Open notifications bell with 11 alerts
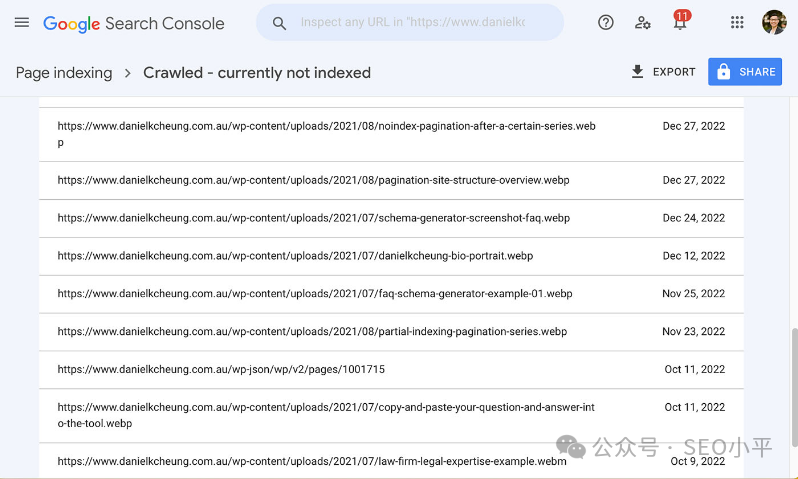This screenshot has height=479, width=798. coord(680,22)
